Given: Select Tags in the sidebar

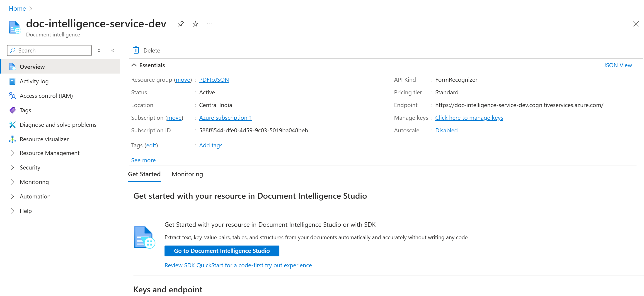Looking at the screenshot, I should [x=25, y=110].
